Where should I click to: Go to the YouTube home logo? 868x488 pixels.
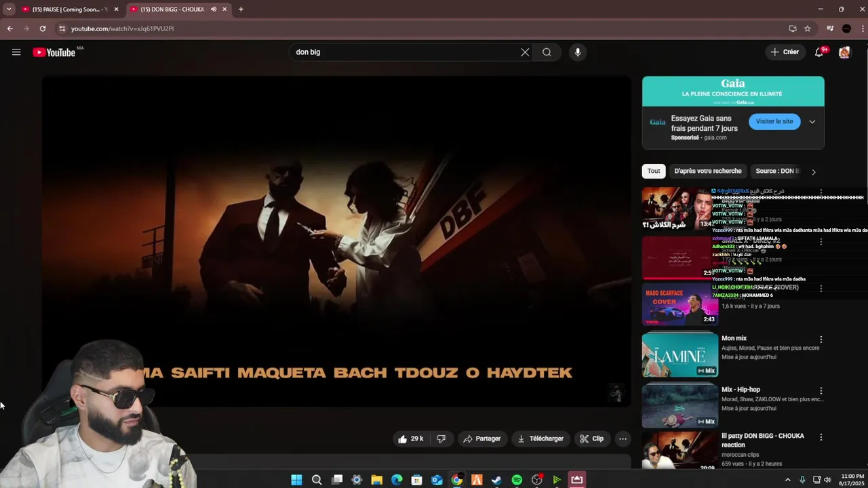(54, 52)
